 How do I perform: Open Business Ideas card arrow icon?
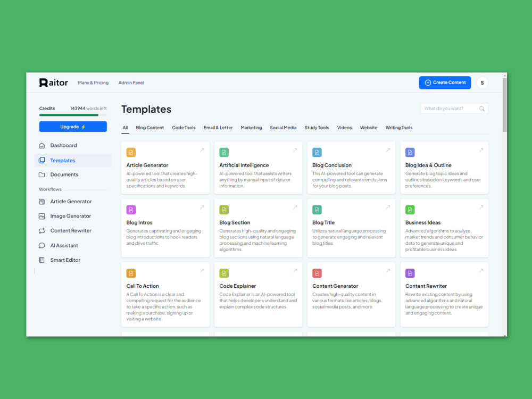coord(481,207)
